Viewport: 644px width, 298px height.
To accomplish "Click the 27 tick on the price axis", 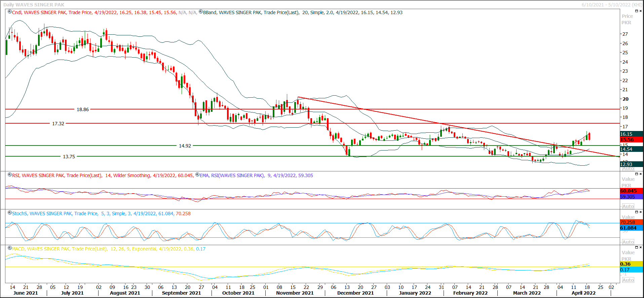I will click(625, 34).
